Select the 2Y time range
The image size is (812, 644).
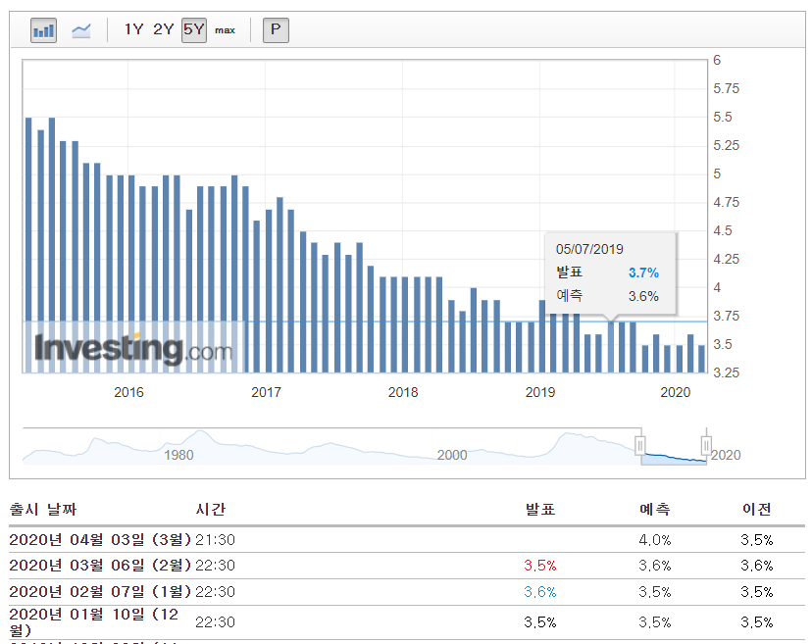coord(163,29)
